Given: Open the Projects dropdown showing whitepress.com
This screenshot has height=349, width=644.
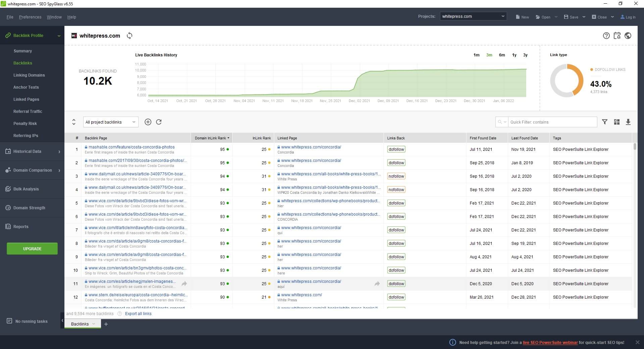Looking at the screenshot, I should coord(473,16).
